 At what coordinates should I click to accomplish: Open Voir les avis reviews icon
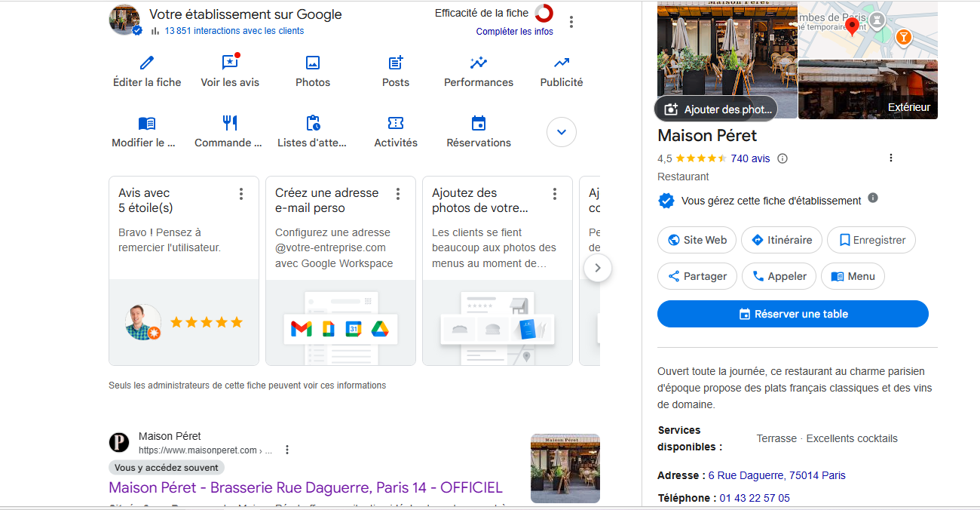tap(230, 63)
